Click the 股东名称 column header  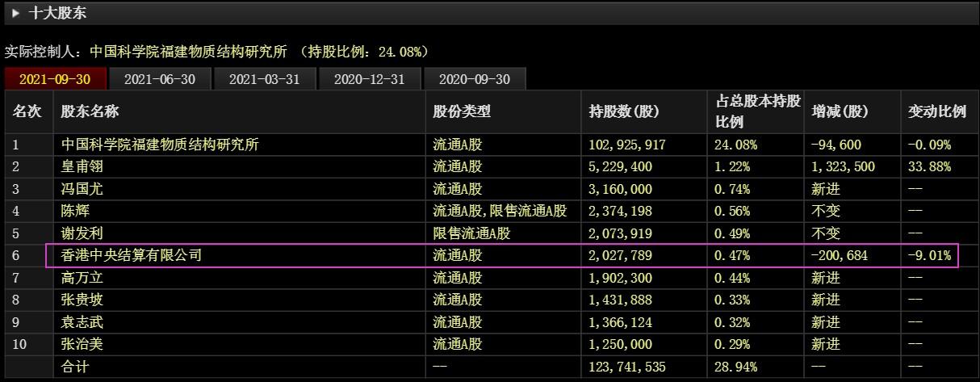click(90, 112)
